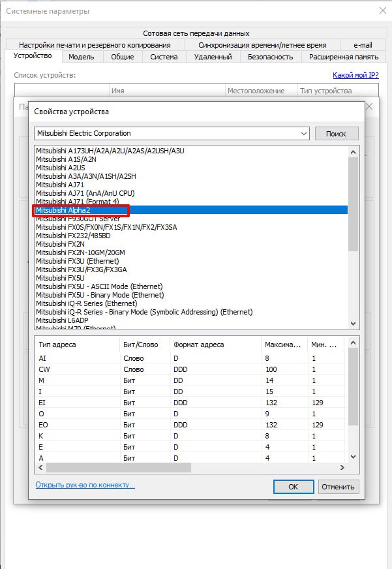392x569 pixels.
Task: Click the Бит/Слово column header
Action: pos(145,345)
